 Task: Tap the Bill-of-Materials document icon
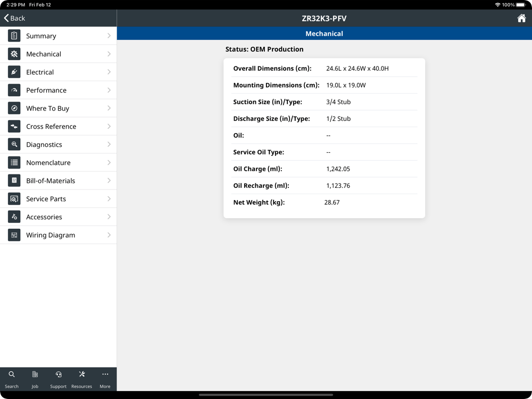point(14,180)
